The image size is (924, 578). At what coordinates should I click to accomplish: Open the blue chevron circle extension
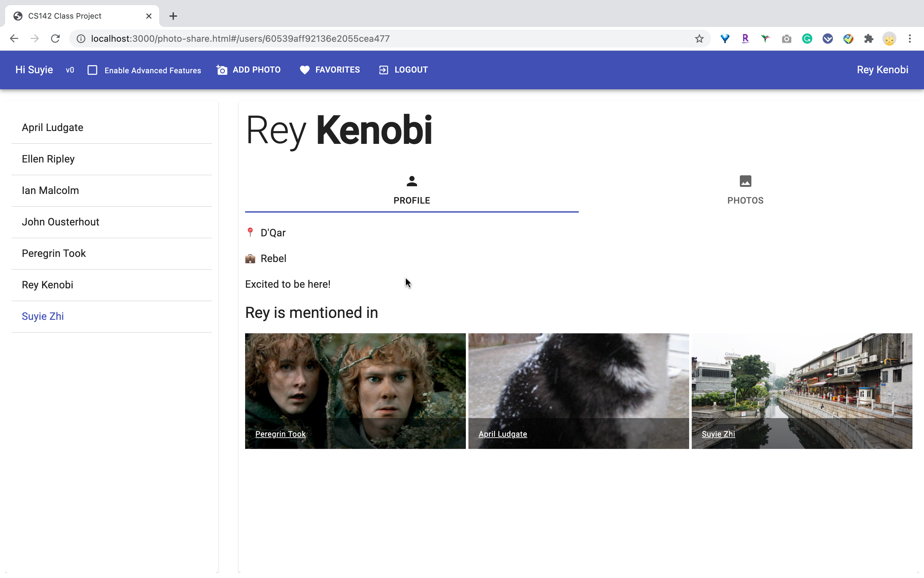pyautogui.click(x=827, y=39)
